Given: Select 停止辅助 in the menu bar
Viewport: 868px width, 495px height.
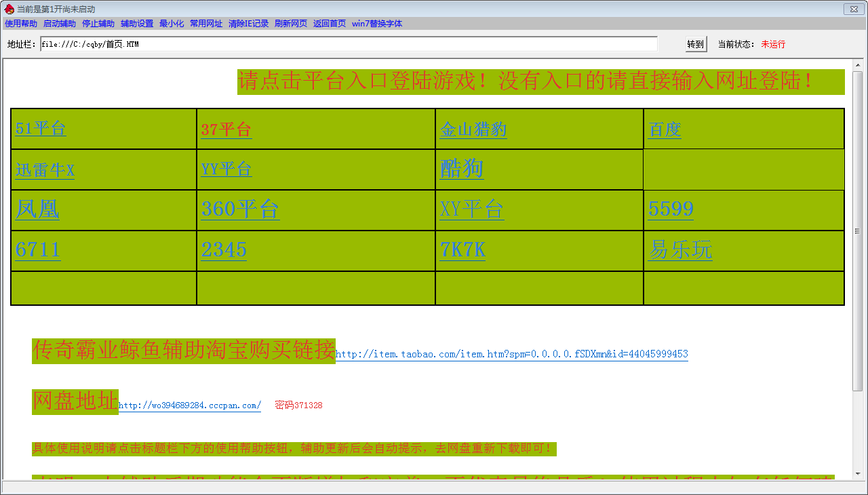Looking at the screenshot, I should (x=98, y=24).
